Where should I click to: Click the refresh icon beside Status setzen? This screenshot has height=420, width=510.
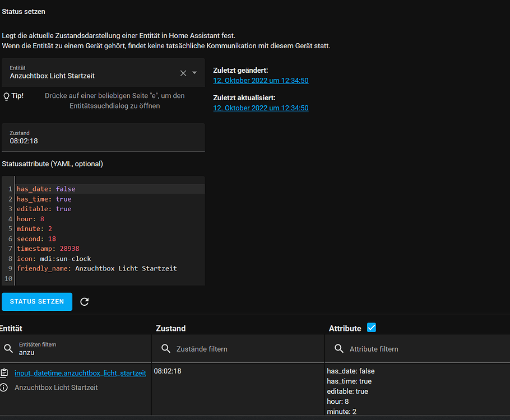85,302
